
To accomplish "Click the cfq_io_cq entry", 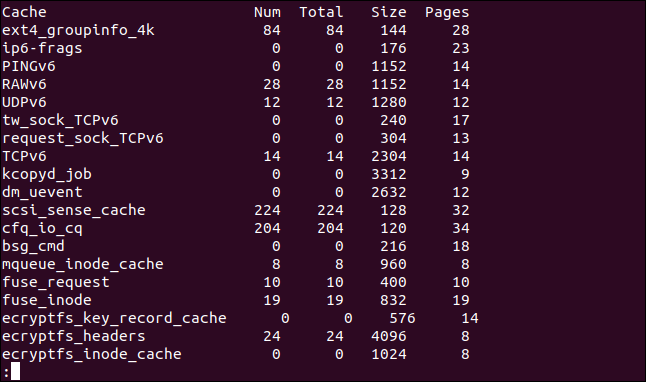I will tap(42, 229).
